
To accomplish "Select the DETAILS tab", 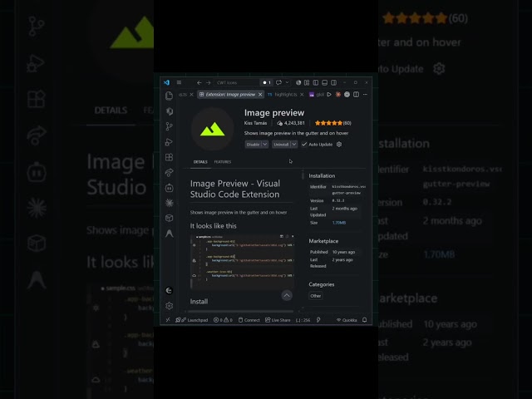I will coord(200,162).
